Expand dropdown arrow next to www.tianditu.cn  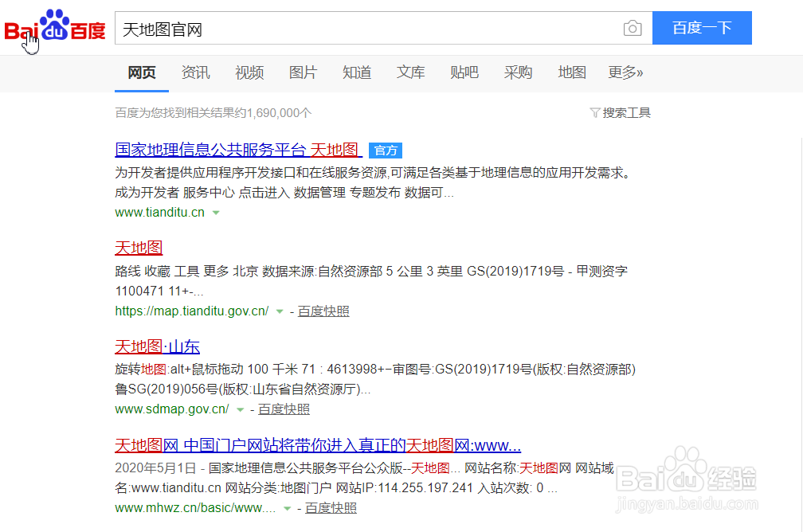pos(216,213)
